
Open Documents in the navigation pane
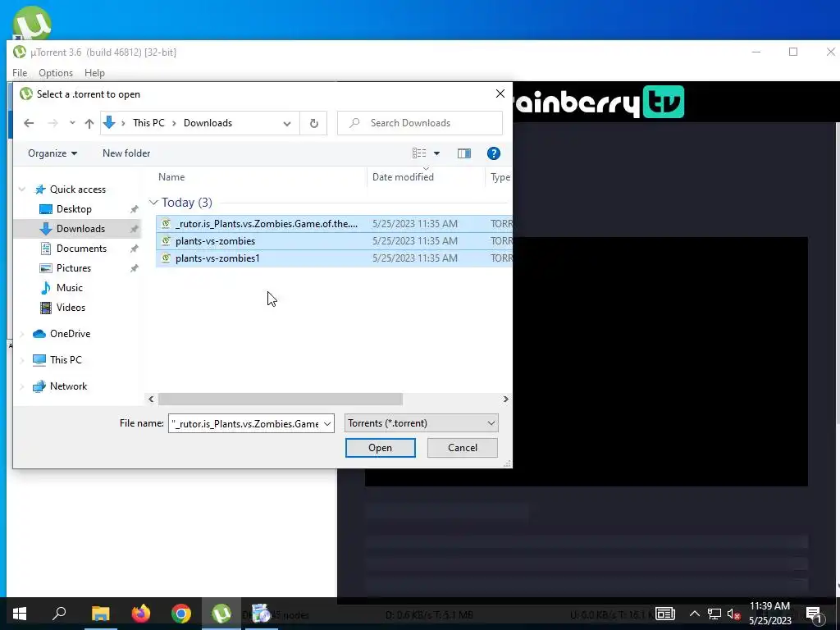point(81,249)
